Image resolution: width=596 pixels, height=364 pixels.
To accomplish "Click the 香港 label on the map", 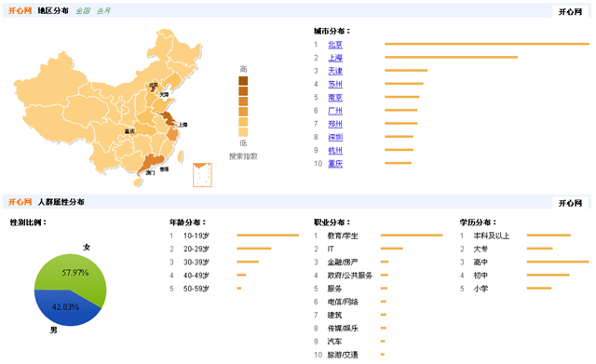I will [x=164, y=169].
